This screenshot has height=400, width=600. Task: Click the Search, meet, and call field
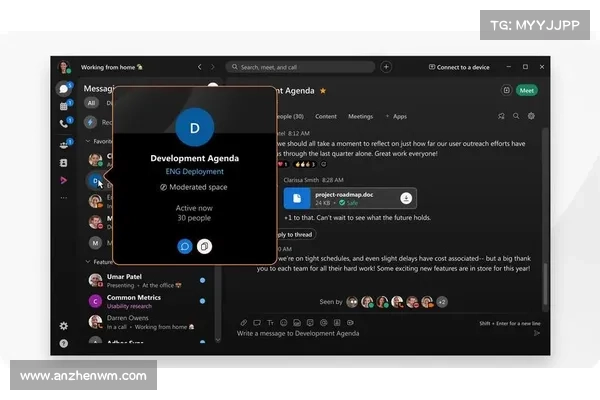point(300,67)
